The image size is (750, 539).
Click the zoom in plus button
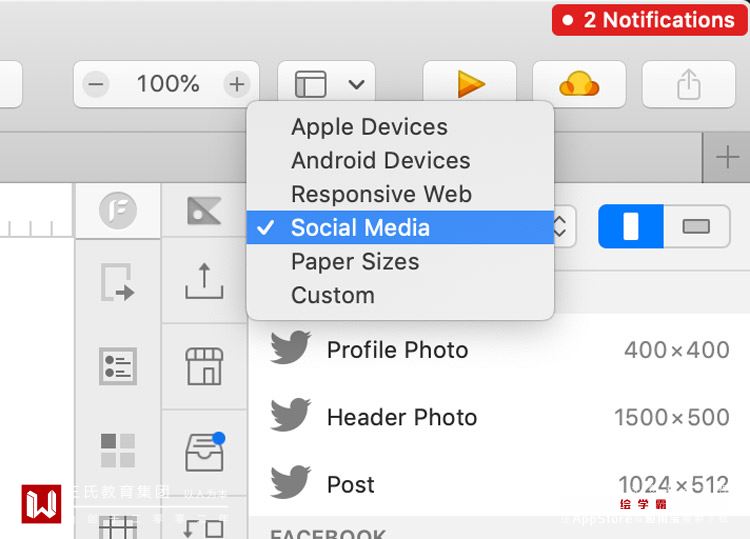[236, 85]
